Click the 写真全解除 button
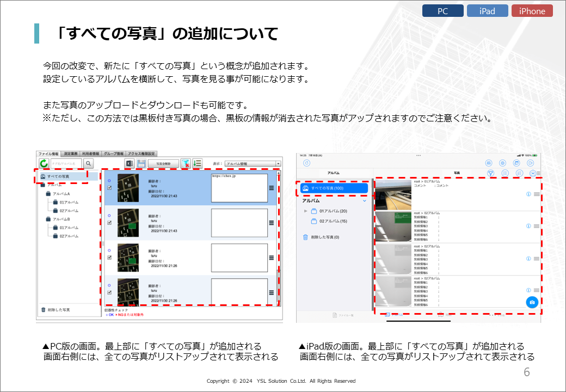The height and width of the screenshot is (392, 566). (163, 163)
